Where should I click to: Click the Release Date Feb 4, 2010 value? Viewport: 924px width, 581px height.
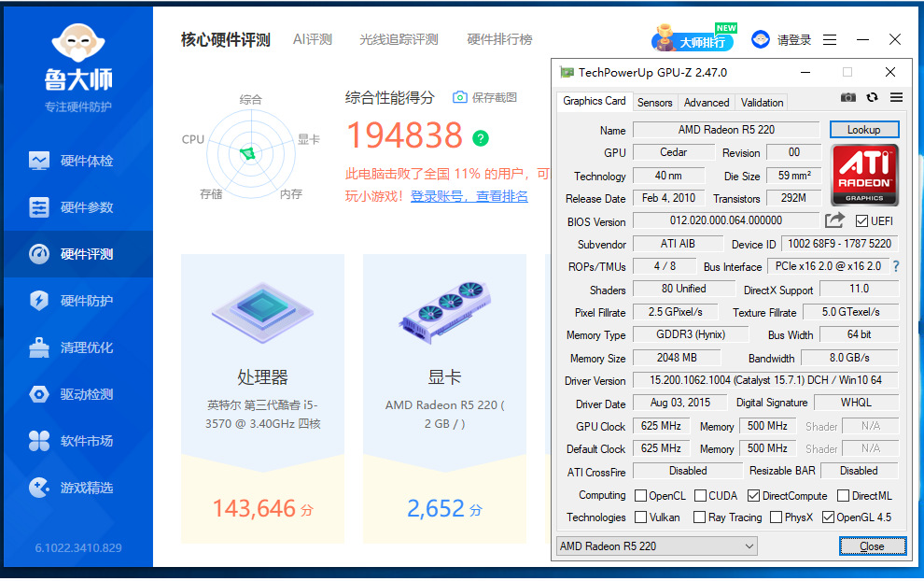click(668, 198)
